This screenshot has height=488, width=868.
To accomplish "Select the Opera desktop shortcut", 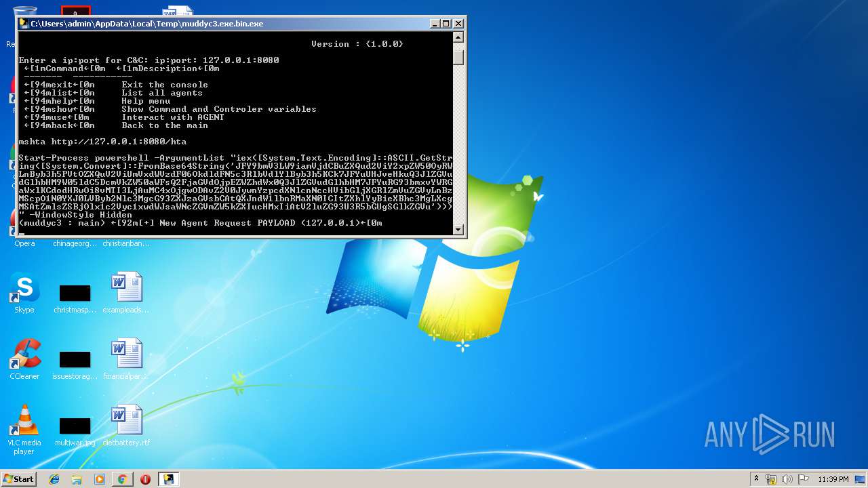I will (x=24, y=243).
